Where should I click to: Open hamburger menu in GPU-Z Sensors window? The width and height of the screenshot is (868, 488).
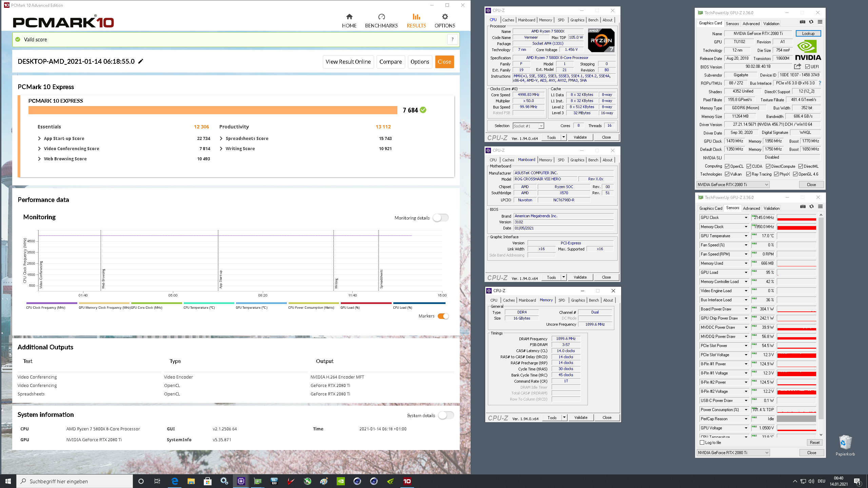pos(820,206)
